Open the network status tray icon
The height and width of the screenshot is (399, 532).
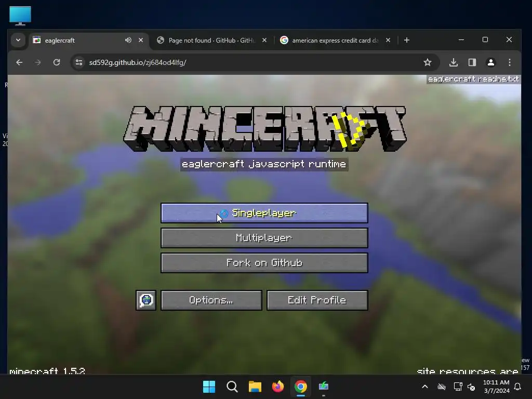coord(458,387)
